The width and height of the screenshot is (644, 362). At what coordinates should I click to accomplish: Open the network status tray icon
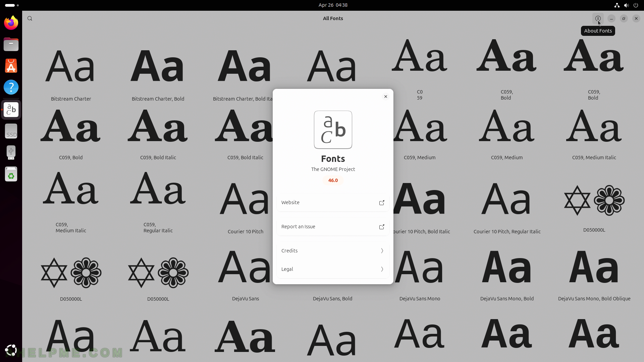tap(616, 5)
